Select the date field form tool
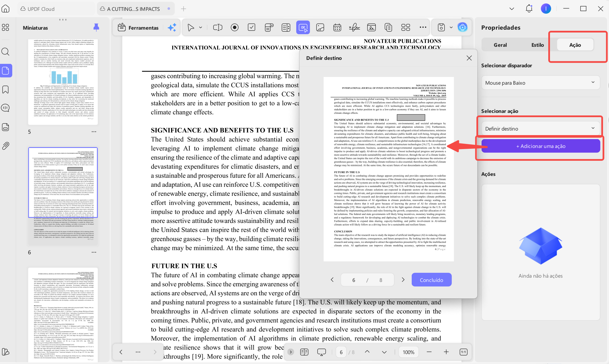 pos(337,27)
